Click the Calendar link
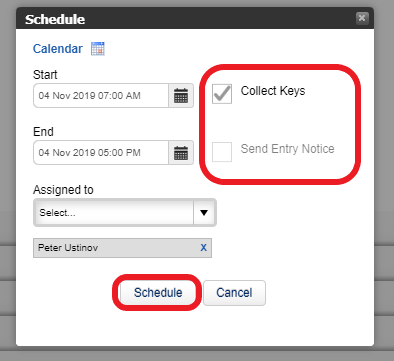Viewport: 394px width, 361px height. click(x=58, y=49)
